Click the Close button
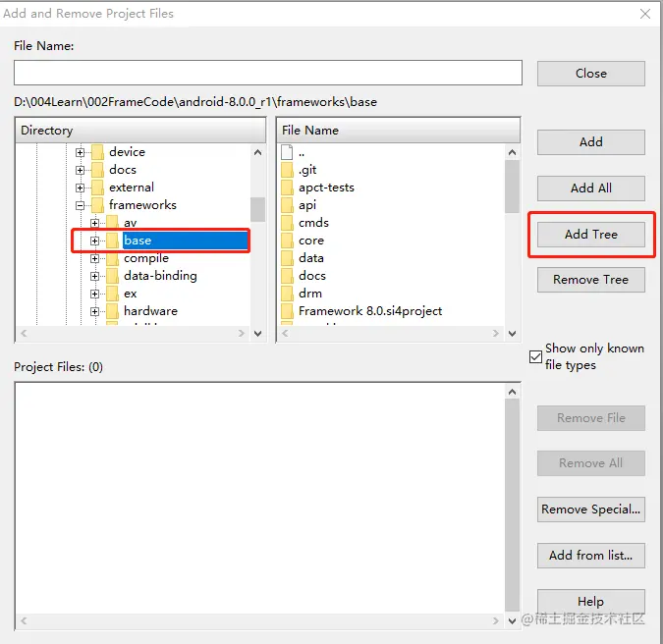Image resolution: width=663 pixels, height=644 pixels. coord(590,74)
